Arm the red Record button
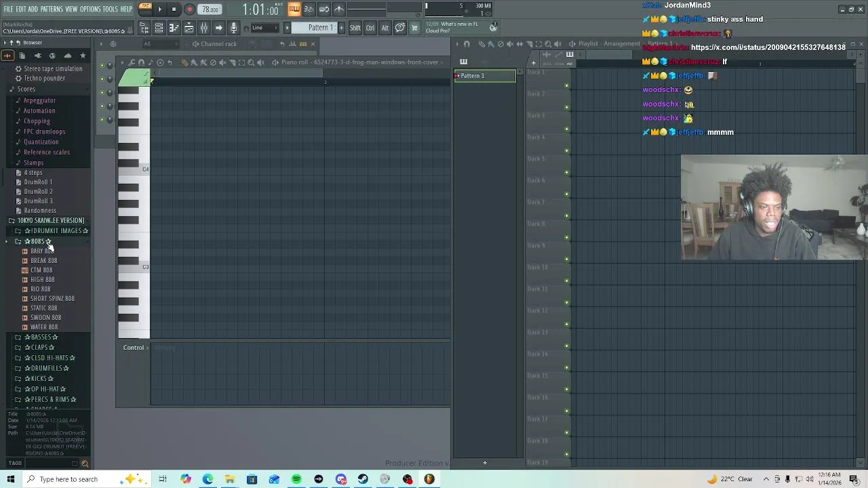The width and height of the screenshot is (868, 488). [x=189, y=9]
